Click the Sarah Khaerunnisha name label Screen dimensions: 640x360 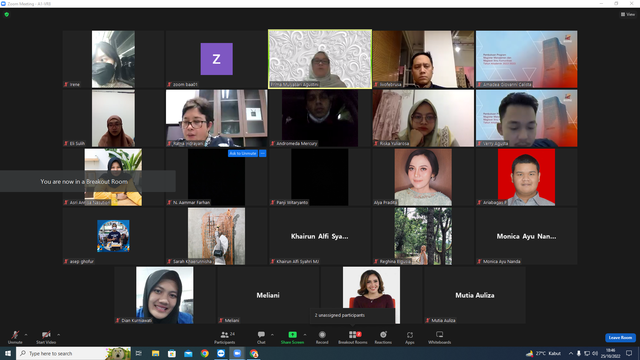point(192,261)
